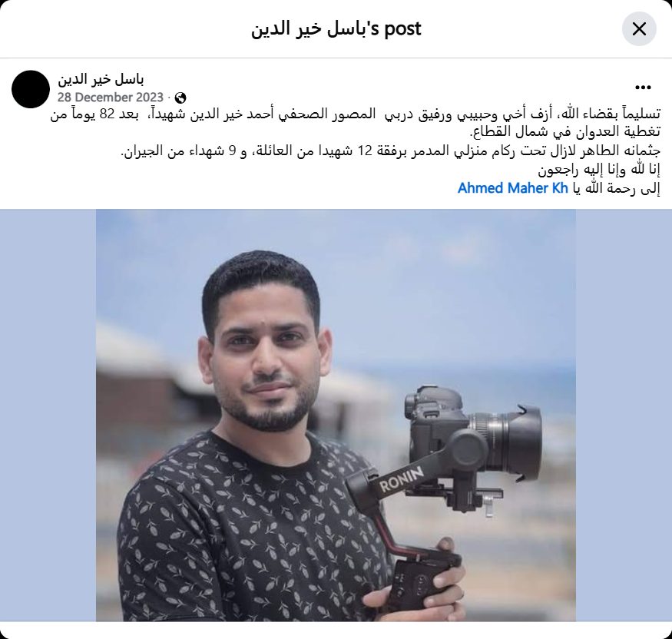This screenshot has width=672, height=639.
Task: Open the author name باسل خير الدين
Action: [x=101, y=79]
